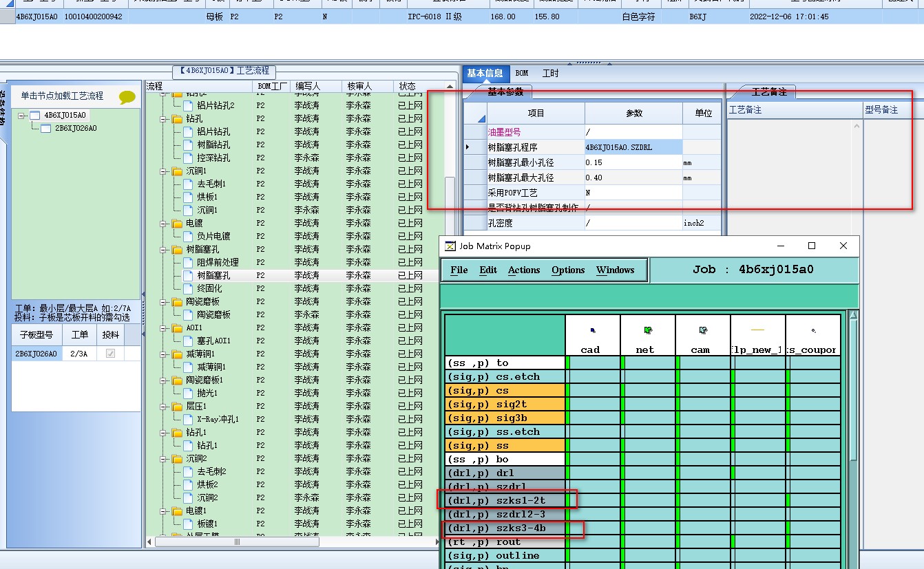Click the document icon beside 去毛刺1

[188, 184]
